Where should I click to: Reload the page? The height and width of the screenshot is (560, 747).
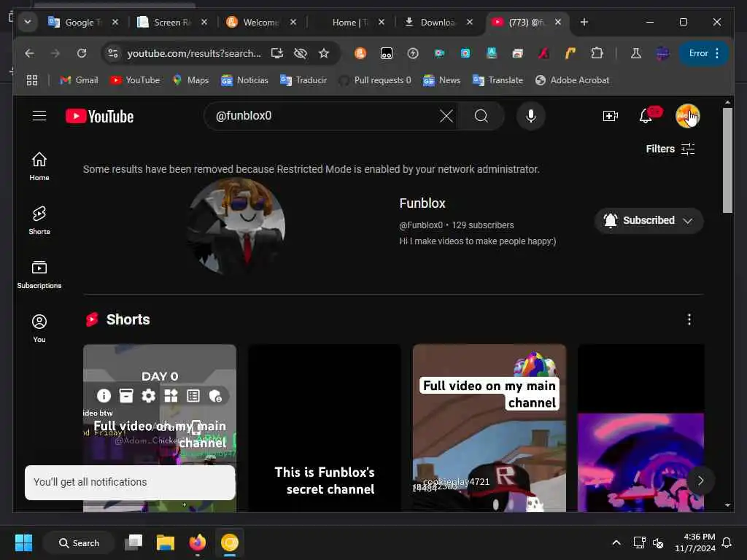pos(82,53)
